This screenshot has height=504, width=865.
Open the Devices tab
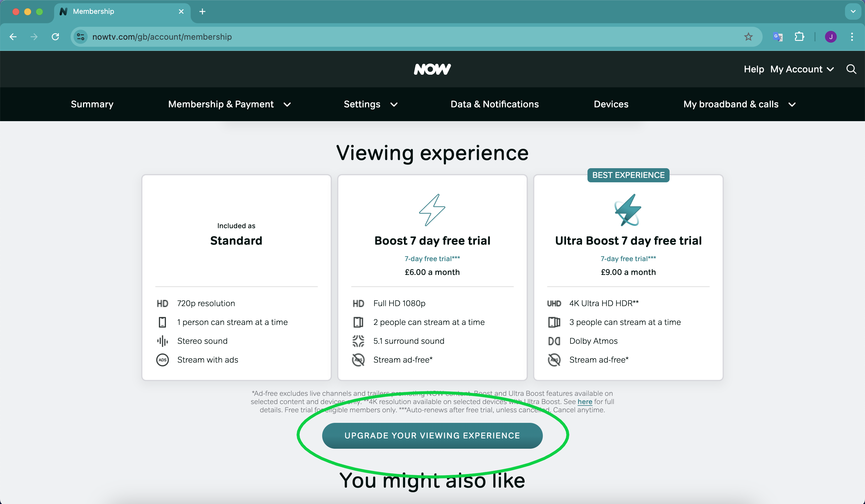[611, 104]
